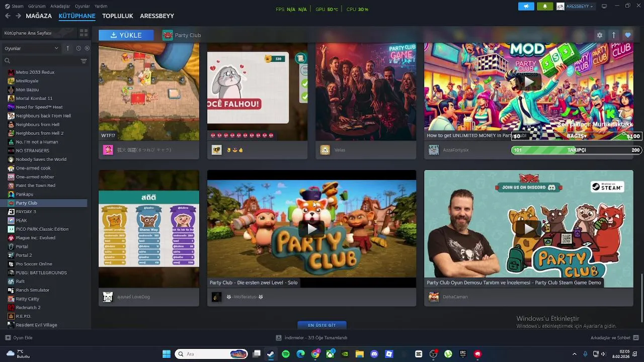Image resolution: width=644 pixels, height=362 pixels.
Task: Open Party Club settings gear
Action: [x=599, y=35]
